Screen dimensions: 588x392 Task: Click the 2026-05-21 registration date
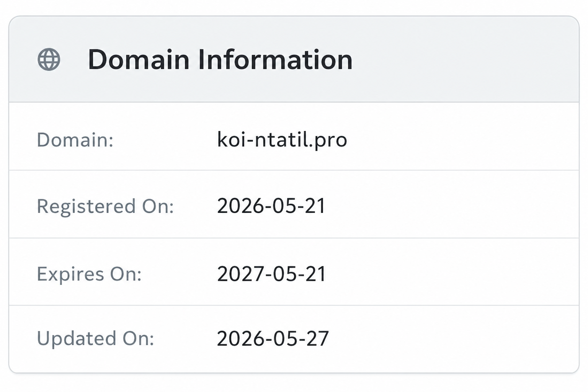click(271, 206)
